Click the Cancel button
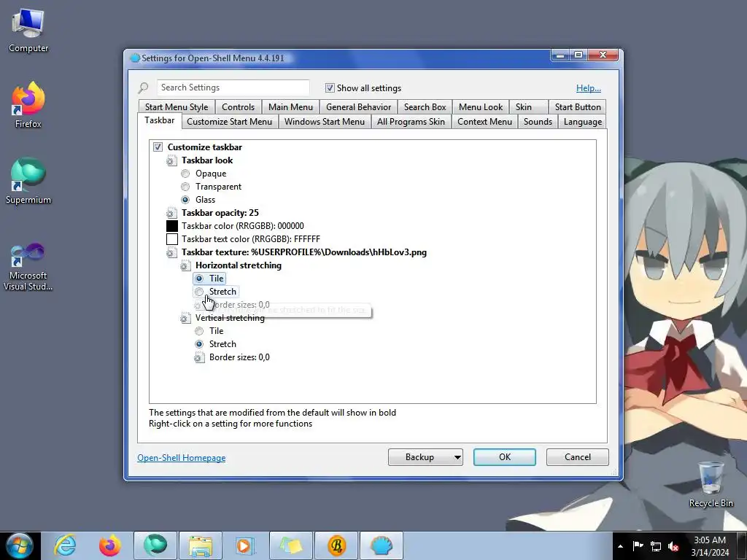 [578, 457]
